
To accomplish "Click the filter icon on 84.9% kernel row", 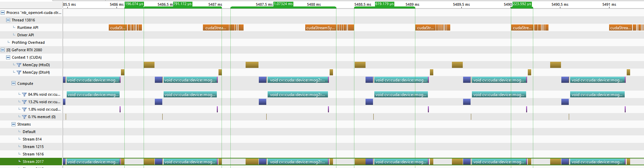I will [x=24, y=94].
